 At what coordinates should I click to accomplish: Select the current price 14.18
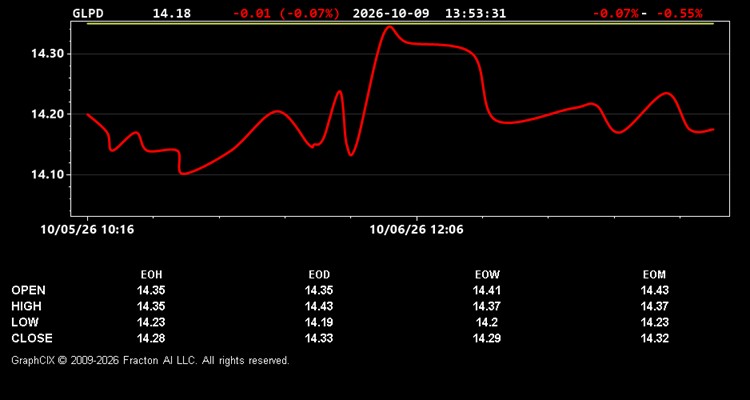coord(172,13)
